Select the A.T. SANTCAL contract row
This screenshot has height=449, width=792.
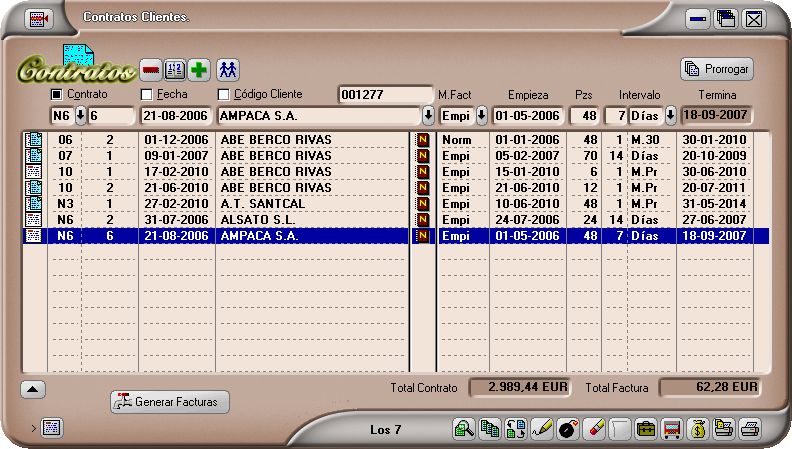coord(262,204)
